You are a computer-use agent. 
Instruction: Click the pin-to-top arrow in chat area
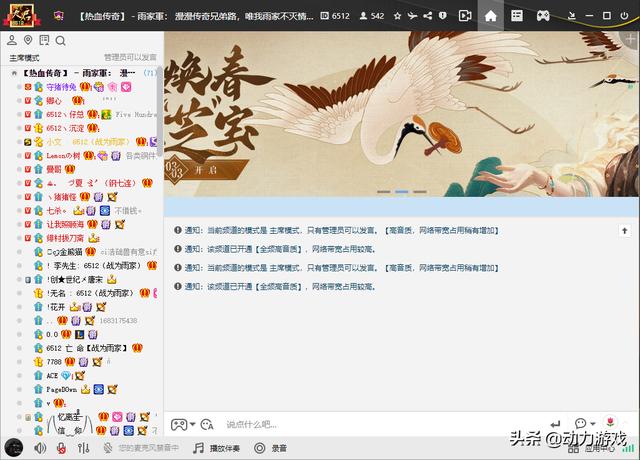click(x=624, y=231)
